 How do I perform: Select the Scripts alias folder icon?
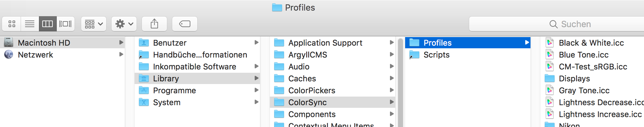click(x=414, y=55)
